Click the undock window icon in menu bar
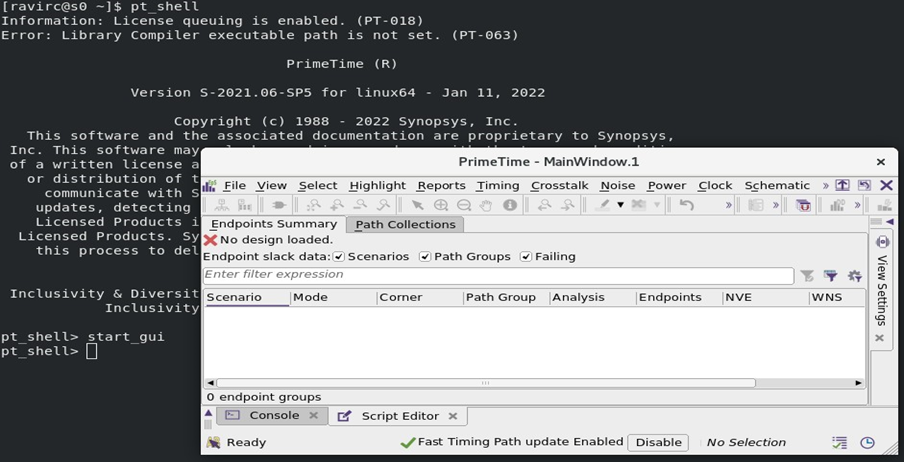Image resolution: width=904 pixels, height=462 pixels. coord(842,186)
